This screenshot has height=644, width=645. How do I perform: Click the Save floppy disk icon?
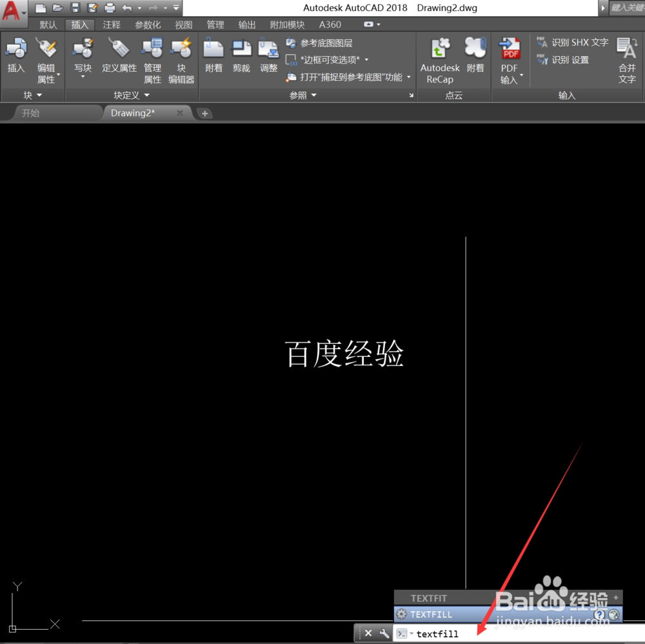coord(75,7)
